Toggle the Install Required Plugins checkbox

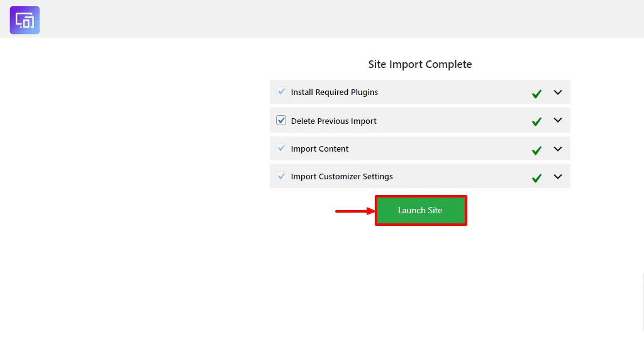tap(281, 92)
